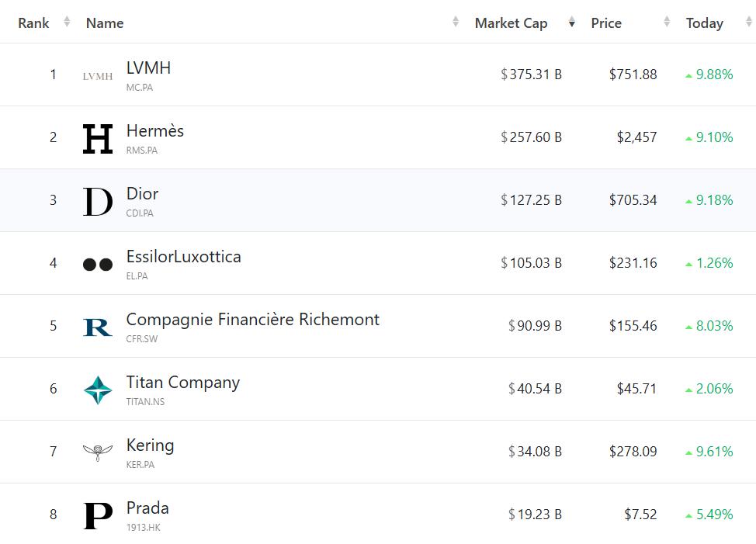Sort by Name column arrows
This screenshot has height=544, width=756.
tap(456, 22)
